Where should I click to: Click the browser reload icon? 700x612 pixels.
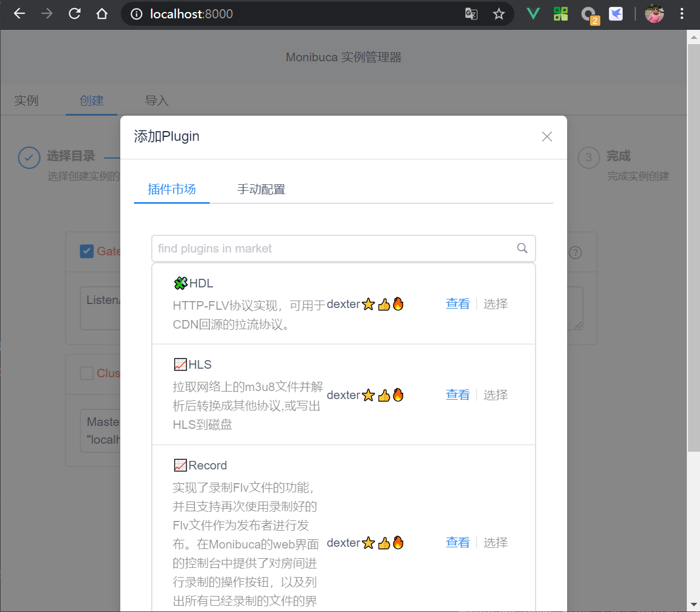(x=74, y=14)
